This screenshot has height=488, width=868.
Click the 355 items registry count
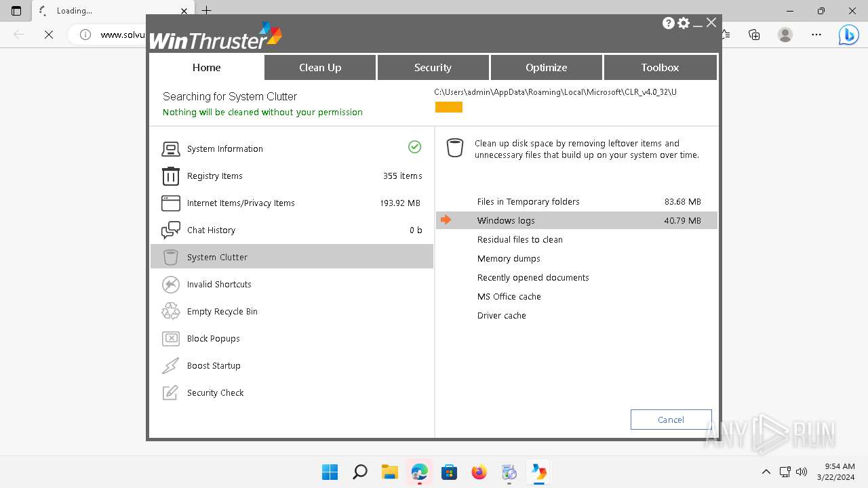403,176
